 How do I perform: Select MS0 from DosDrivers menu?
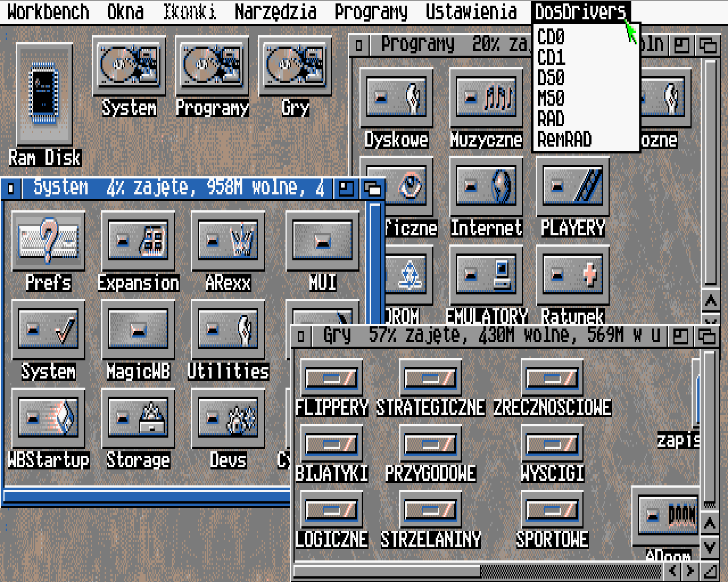pyautogui.click(x=586, y=98)
